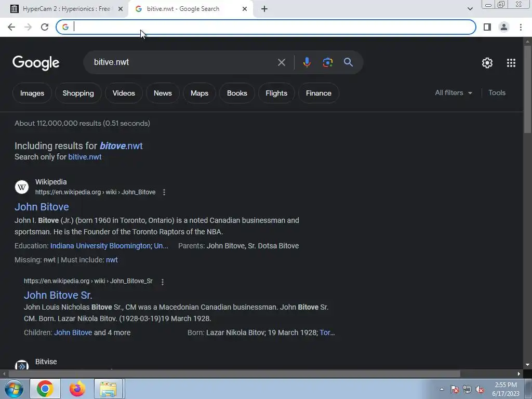
Task: Click the Wikipedia favicon of first result
Action: (x=22, y=187)
